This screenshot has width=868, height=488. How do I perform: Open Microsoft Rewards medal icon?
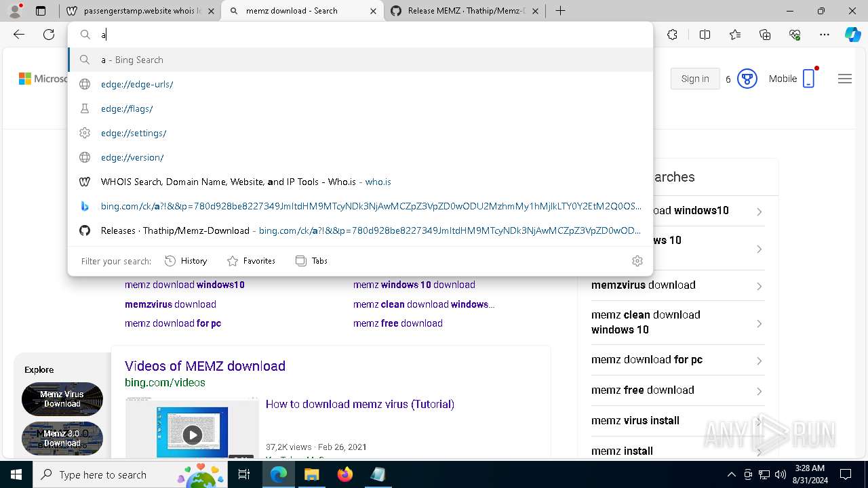(x=747, y=79)
